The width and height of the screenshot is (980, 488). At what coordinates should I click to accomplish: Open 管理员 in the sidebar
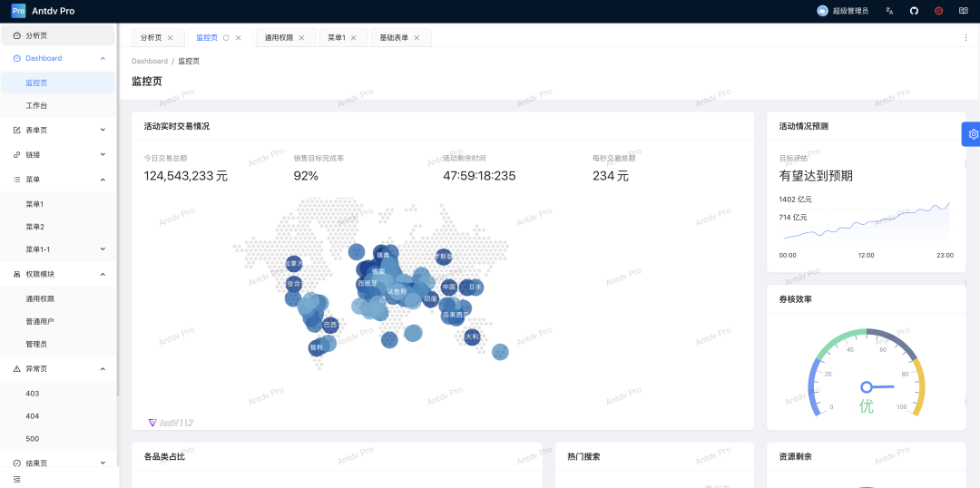pyautogui.click(x=57, y=345)
